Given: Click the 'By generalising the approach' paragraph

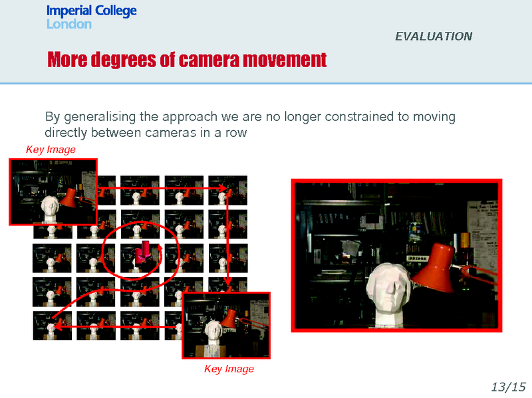Looking at the screenshot, I should click(249, 124).
